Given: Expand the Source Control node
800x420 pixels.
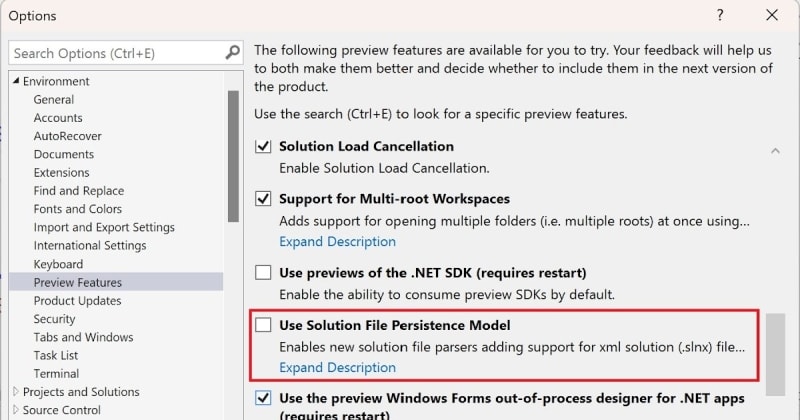Looking at the screenshot, I should (x=15, y=410).
